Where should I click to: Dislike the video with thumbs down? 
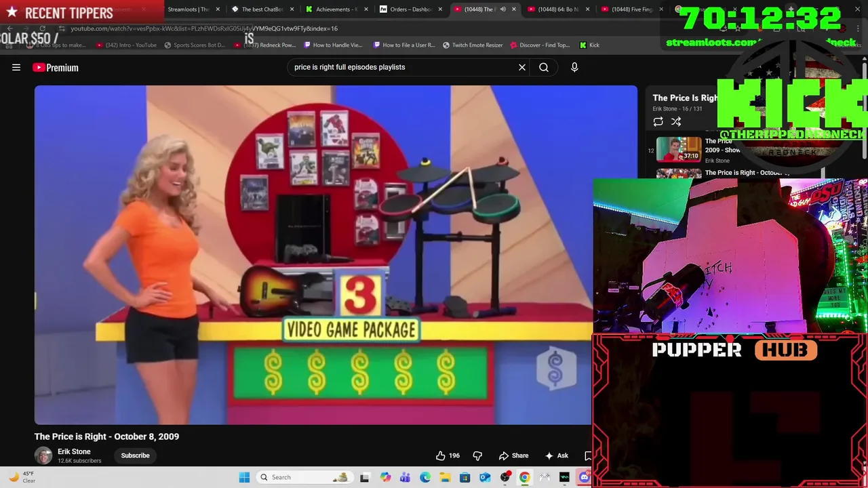tap(477, 455)
